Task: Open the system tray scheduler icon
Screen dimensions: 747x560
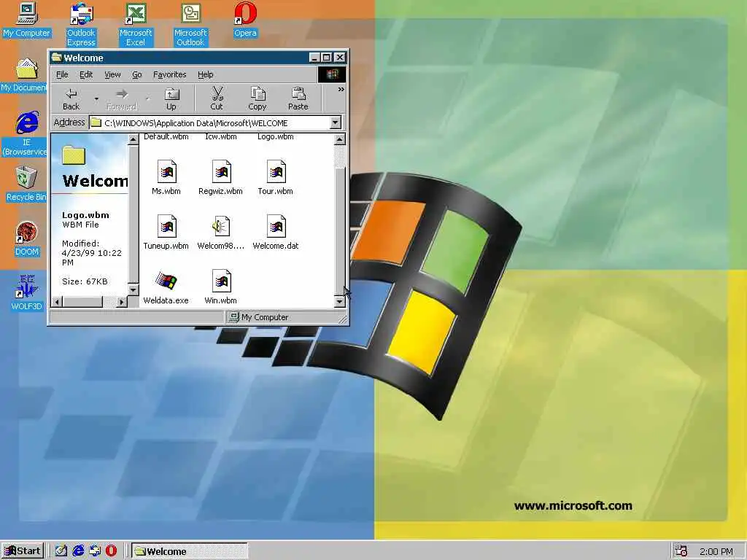Action: point(681,551)
